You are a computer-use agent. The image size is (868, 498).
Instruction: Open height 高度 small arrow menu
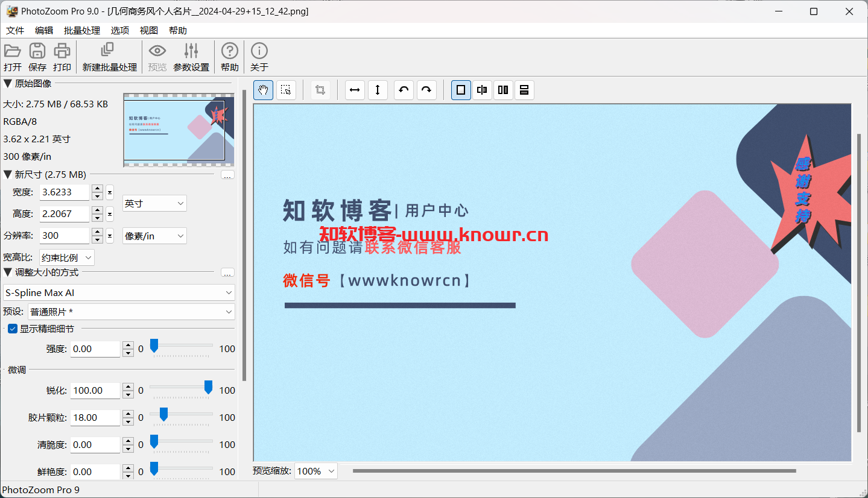point(110,213)
